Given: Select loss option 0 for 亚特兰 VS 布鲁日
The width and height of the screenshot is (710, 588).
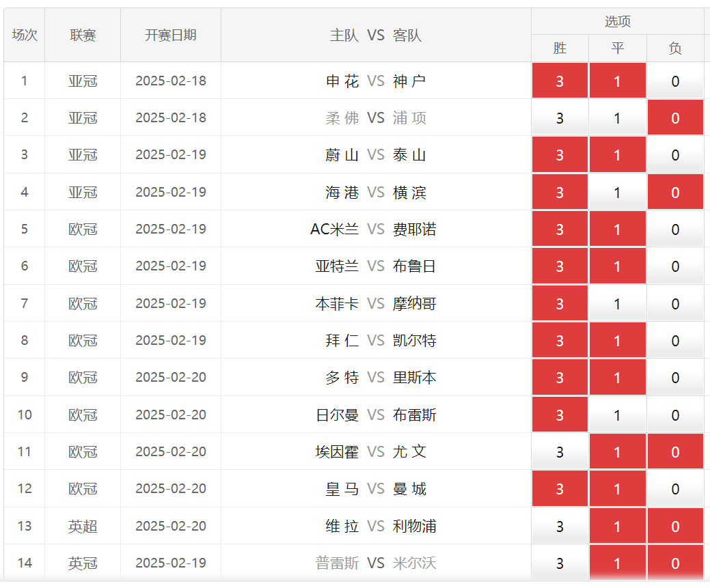Looking at the screenshot, I should point(675,266).
